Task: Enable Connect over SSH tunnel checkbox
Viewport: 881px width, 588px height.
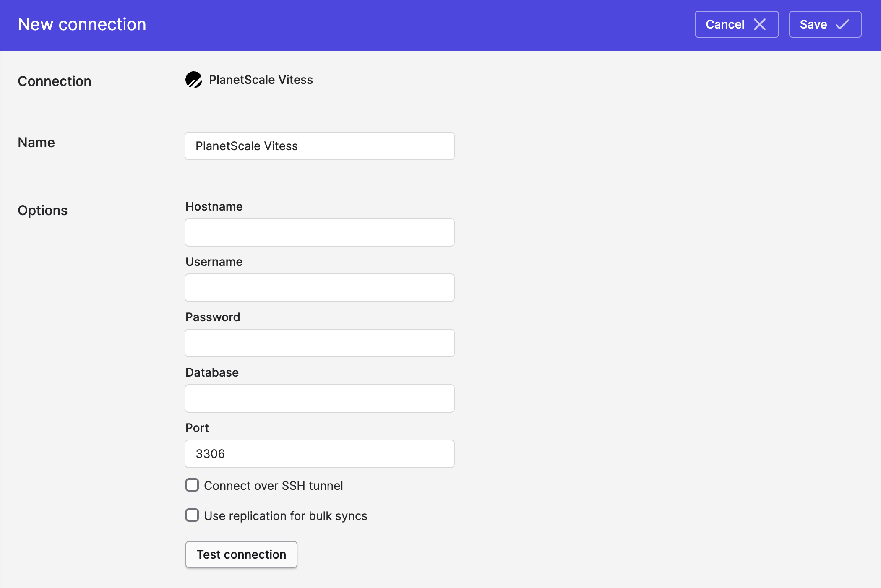Action: click(x=192, y=485)
